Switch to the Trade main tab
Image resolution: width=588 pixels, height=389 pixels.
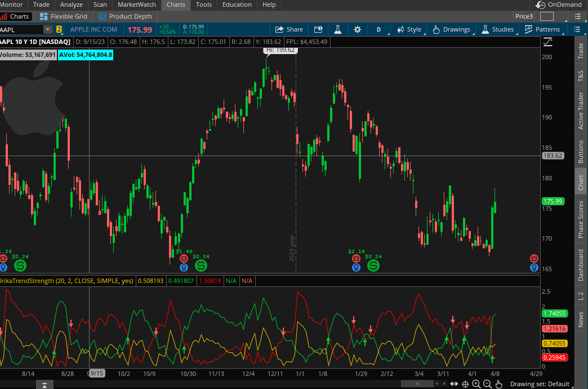pyautogui.click(x=41, y=5)
